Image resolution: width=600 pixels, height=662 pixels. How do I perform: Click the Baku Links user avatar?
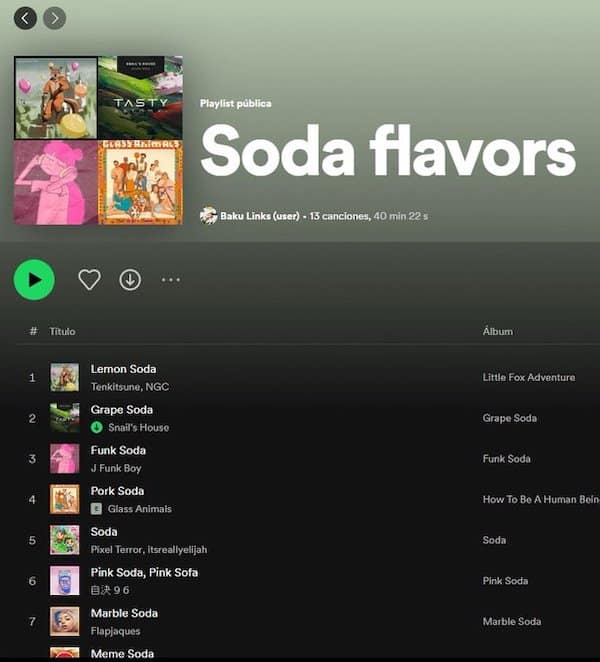pos(208,216)
